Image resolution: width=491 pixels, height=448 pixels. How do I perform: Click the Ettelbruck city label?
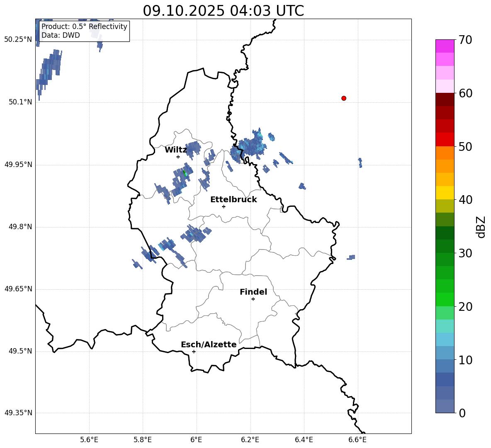pyautogui.click(x=233, y=200)
